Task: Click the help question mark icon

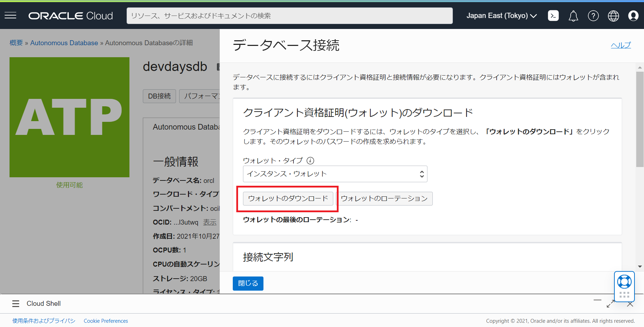Action: (x=593, y=16)
